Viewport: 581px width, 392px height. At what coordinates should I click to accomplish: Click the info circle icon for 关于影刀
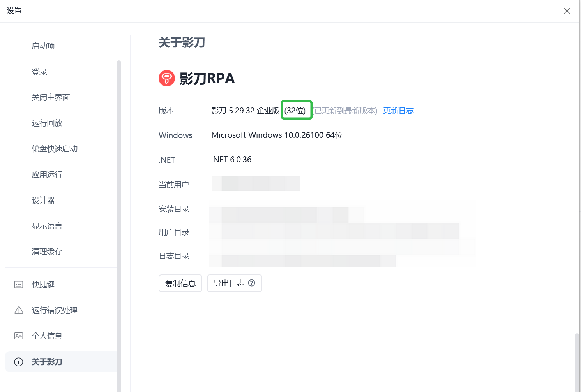(19, 362)
